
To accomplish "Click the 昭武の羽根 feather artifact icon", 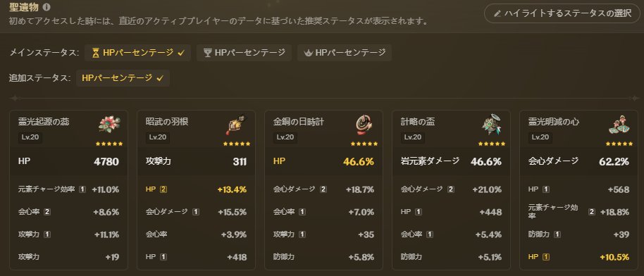I will pos(237,125).
